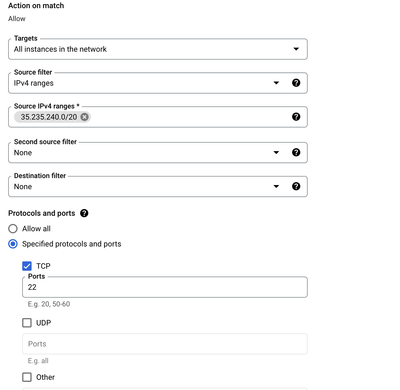Click the IPv4 ranges value in Source filter

[34, 83]
